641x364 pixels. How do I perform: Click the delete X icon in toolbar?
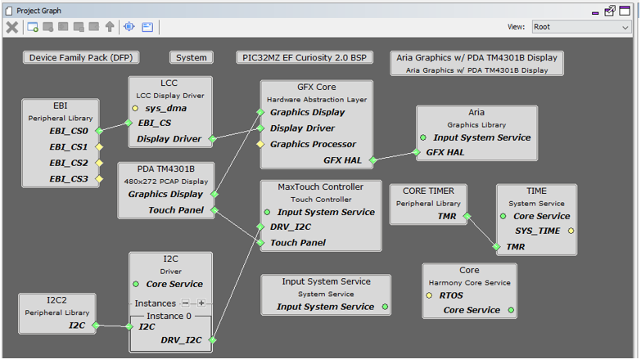[x=12, y=27]
